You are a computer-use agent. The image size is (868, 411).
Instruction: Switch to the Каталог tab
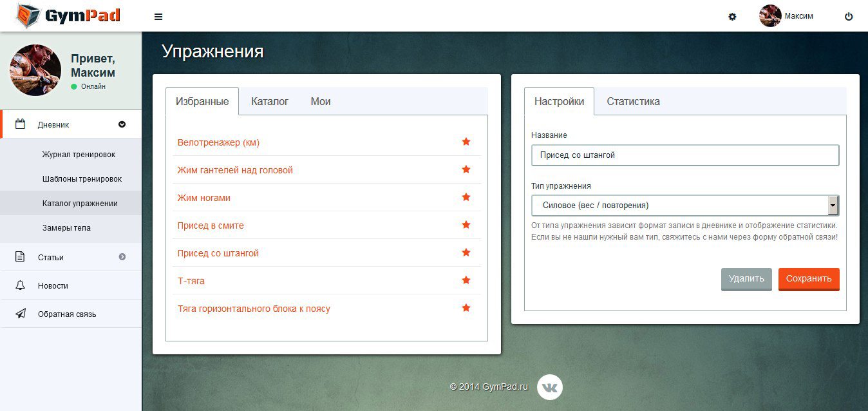pos(270,101)
